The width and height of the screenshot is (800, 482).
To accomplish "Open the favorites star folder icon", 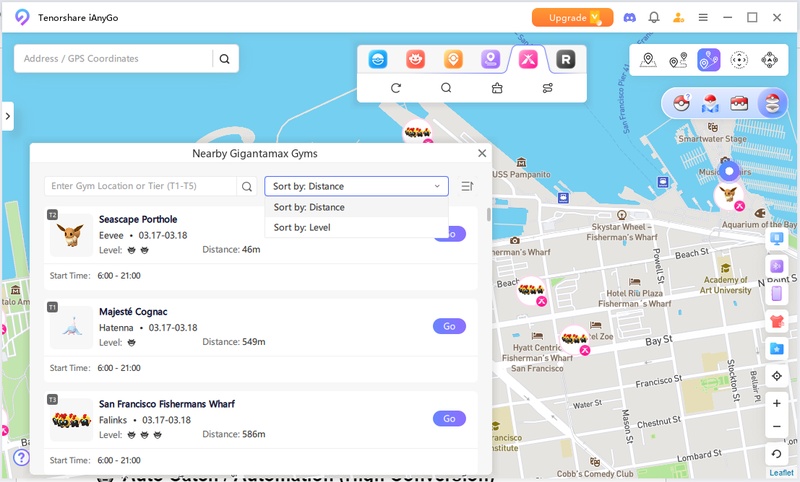I will click(777, 349).
